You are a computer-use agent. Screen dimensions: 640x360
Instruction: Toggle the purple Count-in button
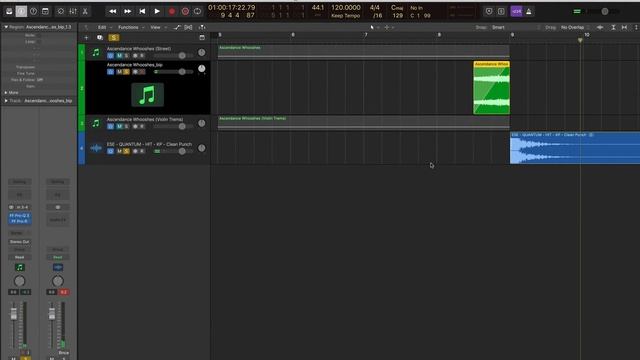point(516,11)
